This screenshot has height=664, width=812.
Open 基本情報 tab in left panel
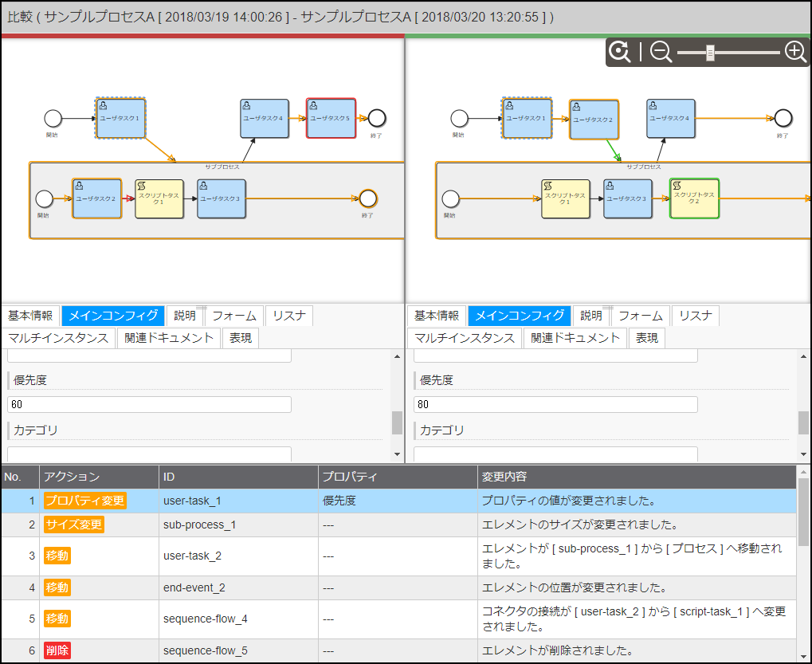(30, 316)
